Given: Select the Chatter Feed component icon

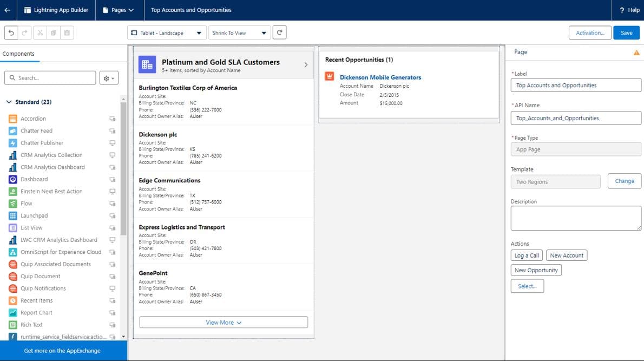Looking at the screenshot, I should click(x=14, y=130).
